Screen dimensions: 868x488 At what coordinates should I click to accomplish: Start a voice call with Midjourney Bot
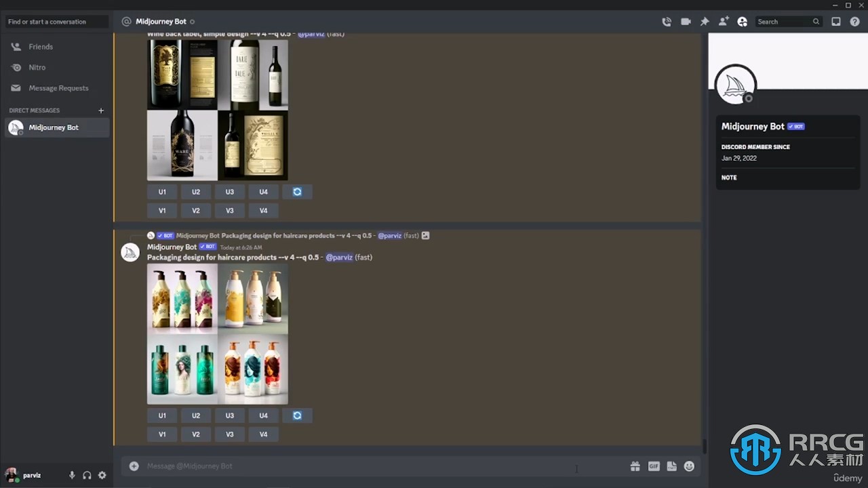[x=667, y=22]
